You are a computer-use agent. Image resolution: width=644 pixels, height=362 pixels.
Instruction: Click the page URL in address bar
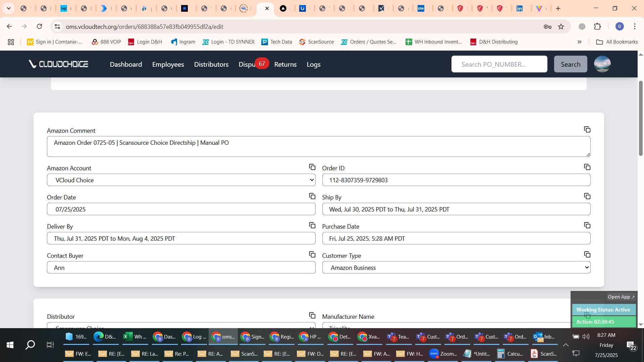(145, 26)
